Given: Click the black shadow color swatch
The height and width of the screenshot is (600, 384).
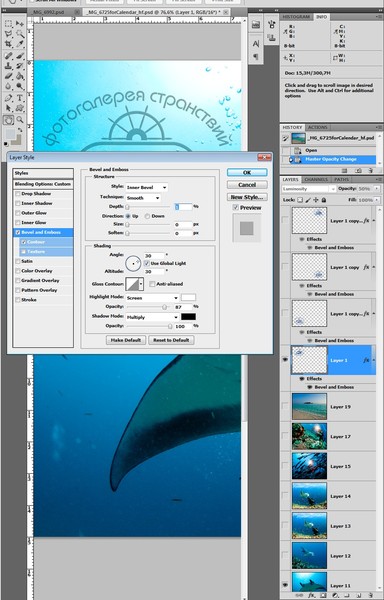Looking at the screenshot, I should (188, 317).
